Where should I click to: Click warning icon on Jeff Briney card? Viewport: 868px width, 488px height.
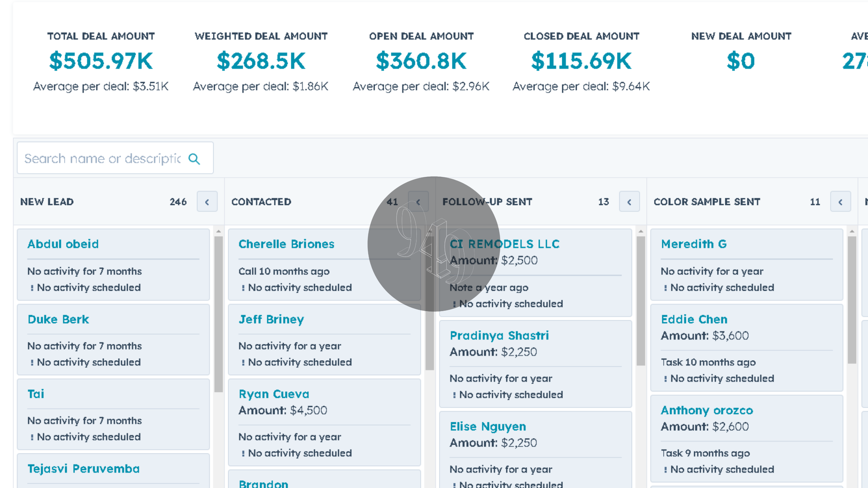point(243,363)
